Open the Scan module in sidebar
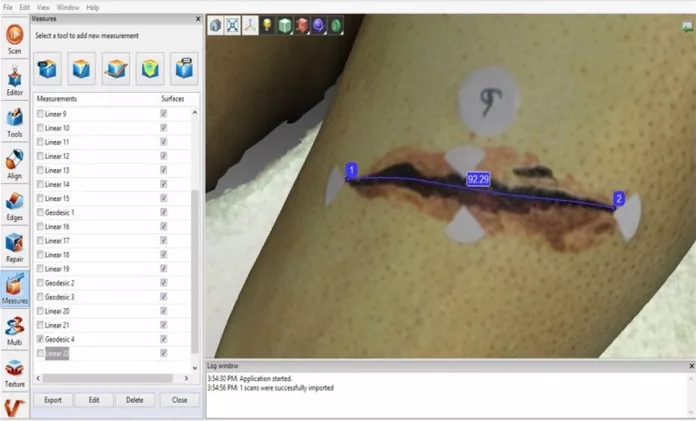The image size is (696, 421). click(x=14, y=36)
